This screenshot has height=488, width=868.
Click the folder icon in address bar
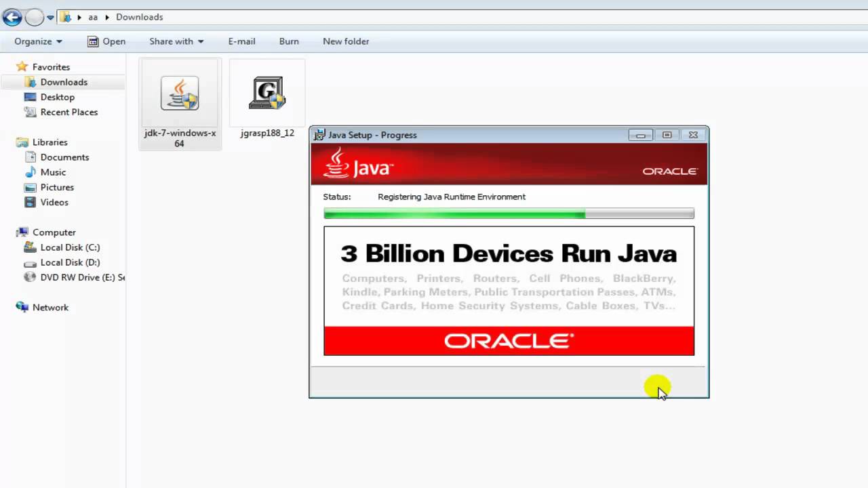[66, 17]
